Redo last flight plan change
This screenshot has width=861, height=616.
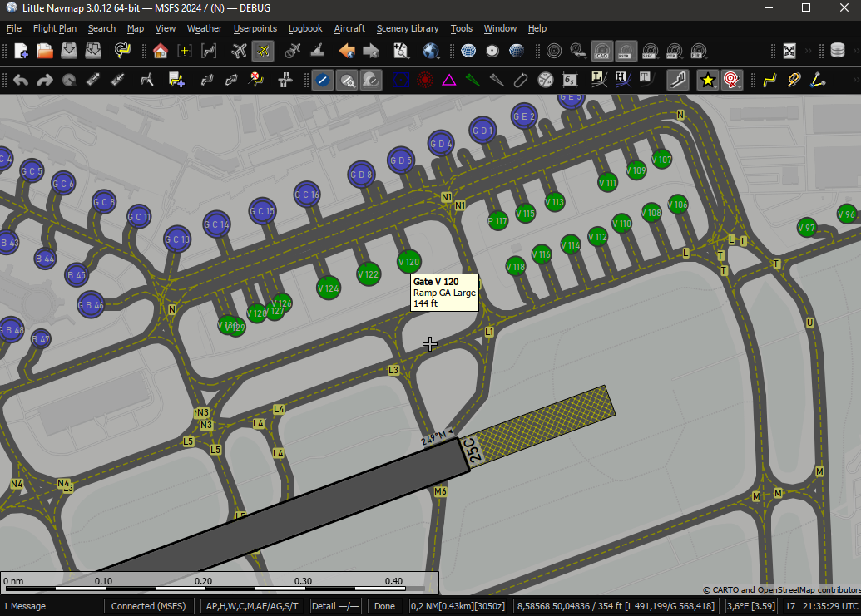pos(44,80)
